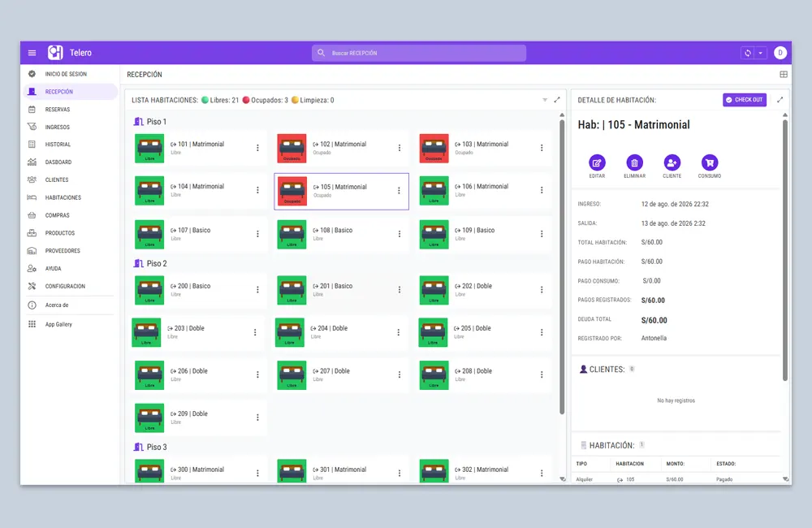The height and width of the screenshot is (528, 812).
Task: Click the Editar icon button
Action: click(597, 163)
